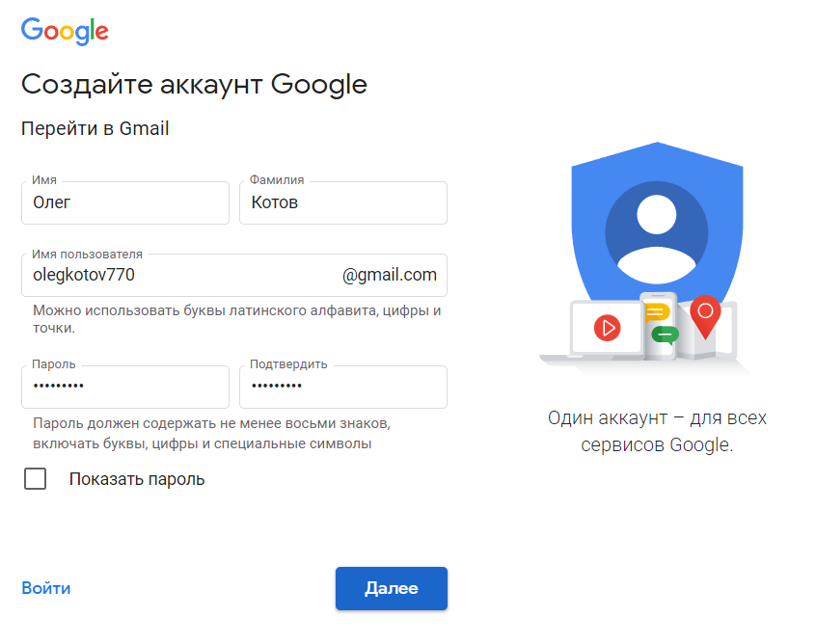Click the @gmail.com suffix text

pyautogui.click(x=390, y=275)
